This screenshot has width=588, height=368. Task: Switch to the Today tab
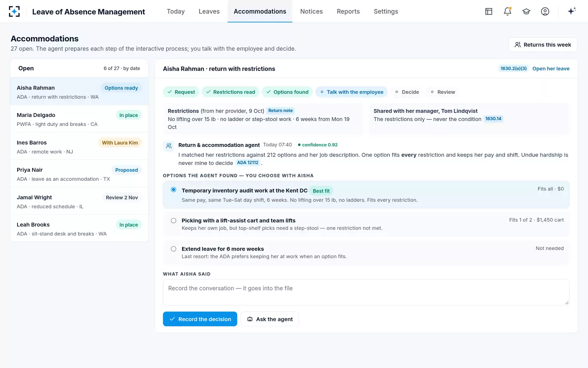(x=176, y=11)
